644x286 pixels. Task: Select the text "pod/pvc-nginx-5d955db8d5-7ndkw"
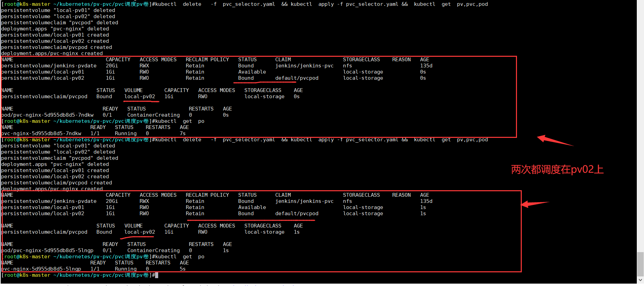(48, 115)
